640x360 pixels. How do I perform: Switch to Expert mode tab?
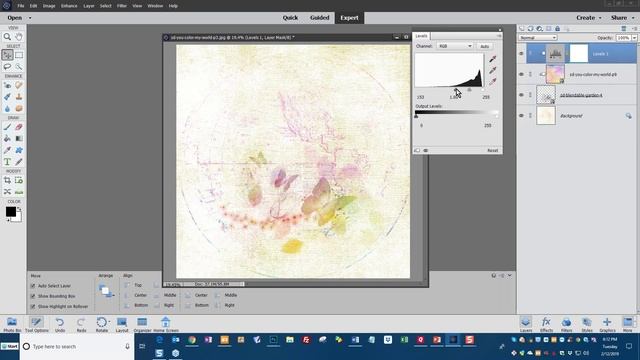(349, 18)
